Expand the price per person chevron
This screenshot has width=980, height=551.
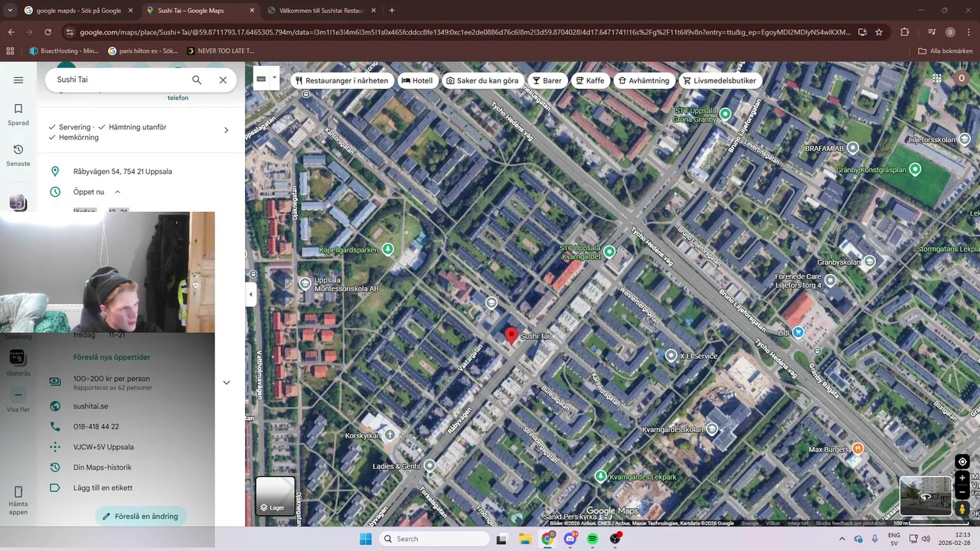(x=226, y=383)
